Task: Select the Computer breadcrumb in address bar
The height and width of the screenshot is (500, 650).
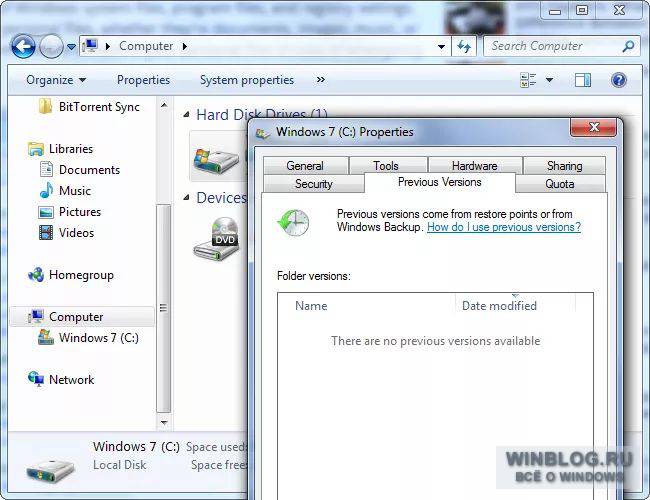Action: click(x=146, y=46)
